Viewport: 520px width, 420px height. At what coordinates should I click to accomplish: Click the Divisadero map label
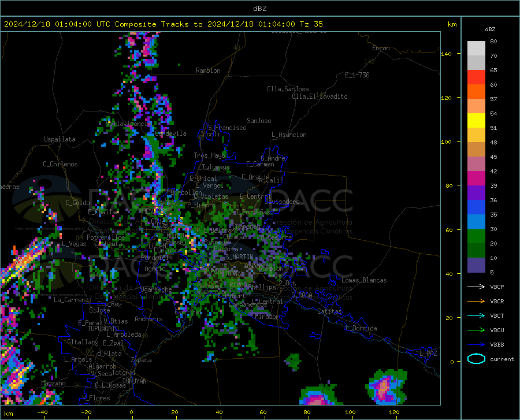tap(282, 202)
